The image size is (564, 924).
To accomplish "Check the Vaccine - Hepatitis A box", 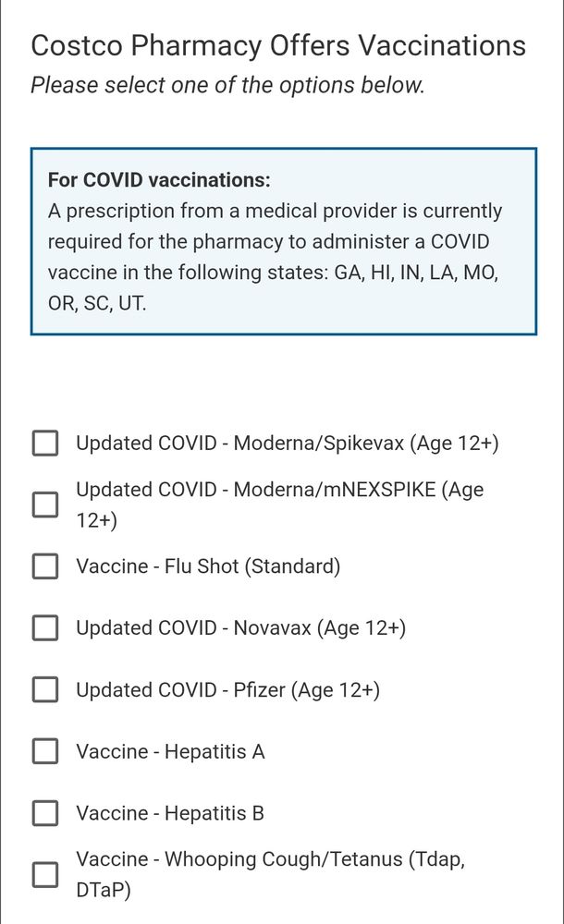I will (x=44, y=751).
